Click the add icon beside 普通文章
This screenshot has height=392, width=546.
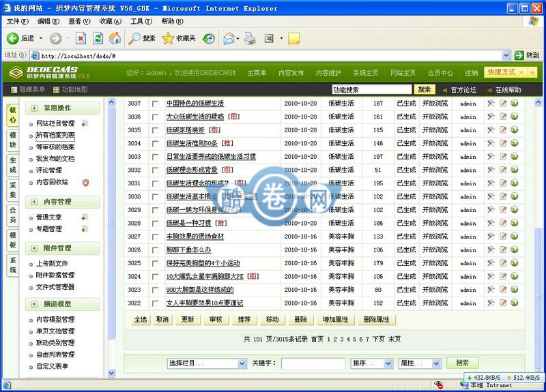[85, 217]
